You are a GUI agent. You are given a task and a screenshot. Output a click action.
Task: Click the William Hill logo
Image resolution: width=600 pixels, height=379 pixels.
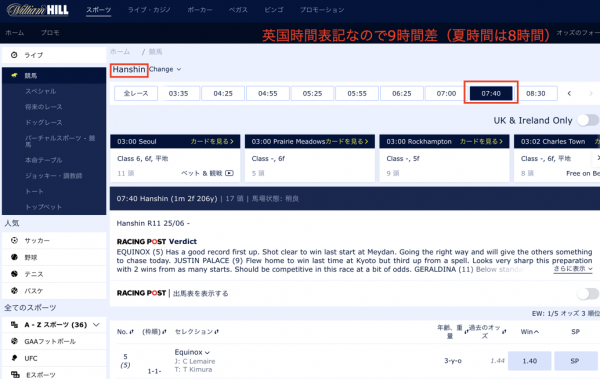[38, 10]
